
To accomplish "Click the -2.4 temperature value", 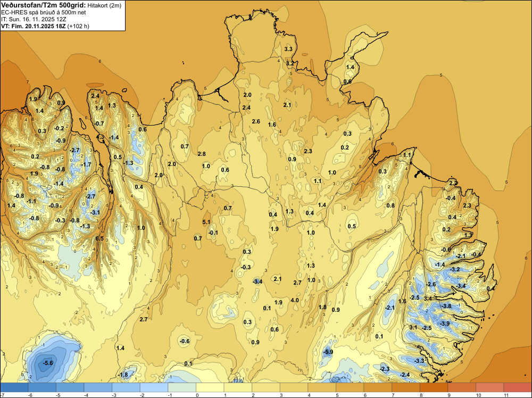I will tap(405, 375).
